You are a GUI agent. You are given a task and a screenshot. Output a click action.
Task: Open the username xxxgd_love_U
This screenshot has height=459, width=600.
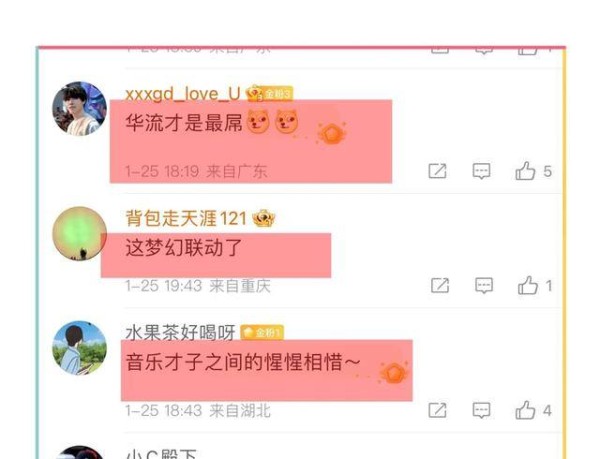tap(183, 94)
